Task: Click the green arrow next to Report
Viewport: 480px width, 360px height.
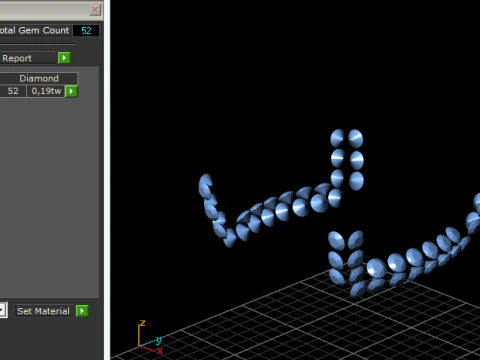Action: pos(64,58)
